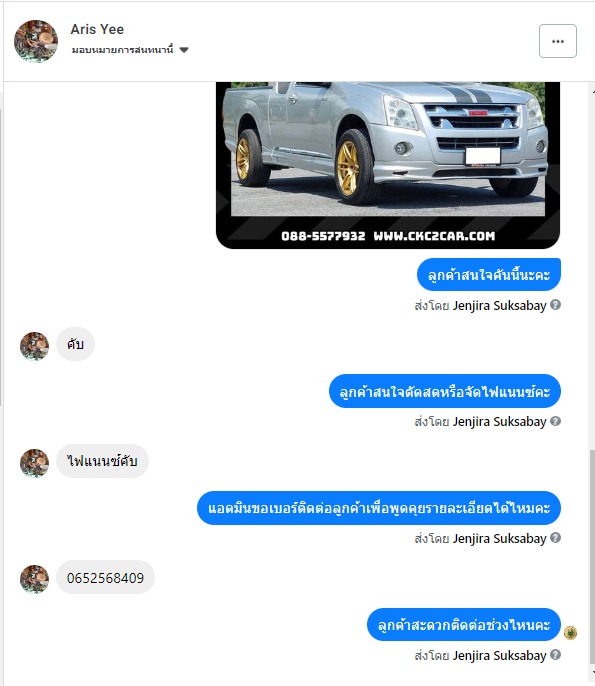
Task: Click the blue ‘ลูกค้าสะดวกติดต่อช่วงไหนคะ’ bubble
Action: [464, 625]
